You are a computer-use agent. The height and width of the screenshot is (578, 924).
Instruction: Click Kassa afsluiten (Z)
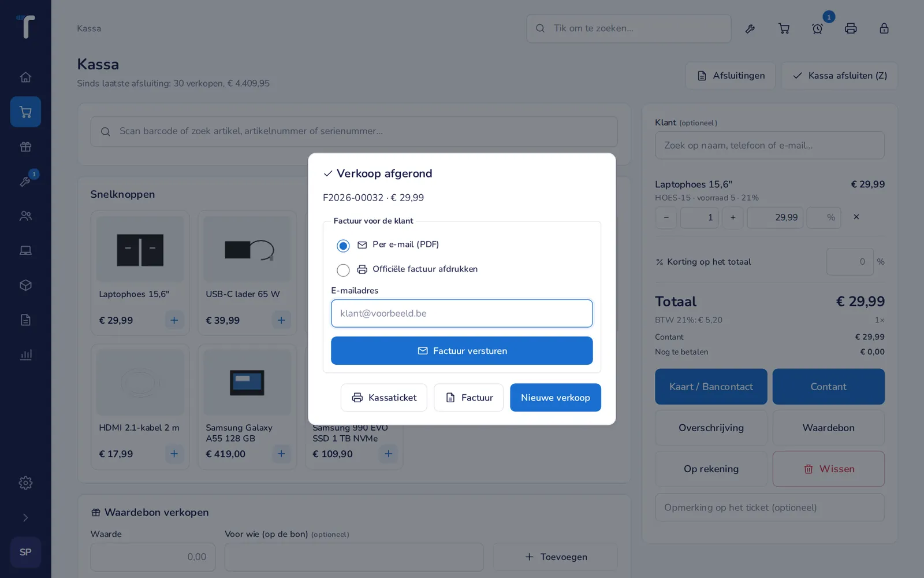click(840, 76)
